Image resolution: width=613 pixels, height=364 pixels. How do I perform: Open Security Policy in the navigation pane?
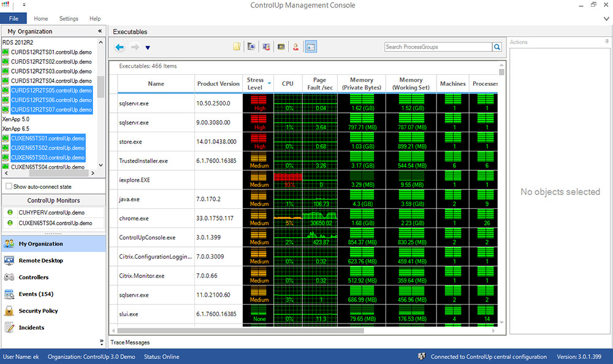click(53, 311)
